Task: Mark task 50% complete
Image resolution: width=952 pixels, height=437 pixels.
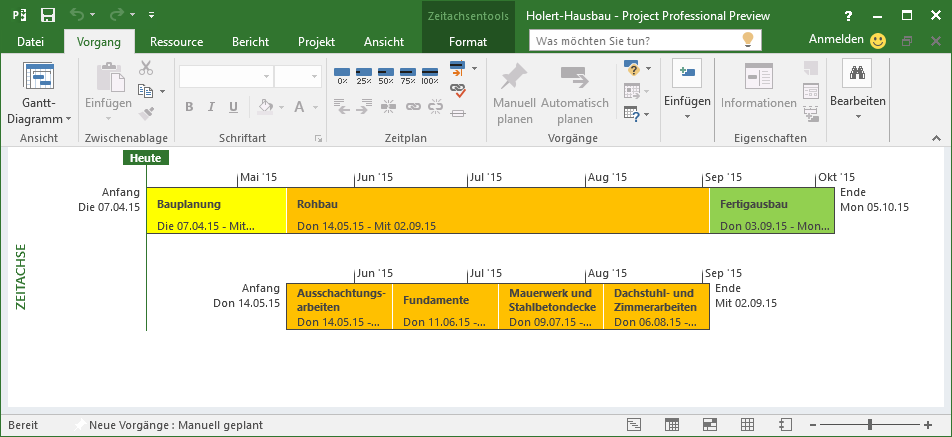Action: 386,75
